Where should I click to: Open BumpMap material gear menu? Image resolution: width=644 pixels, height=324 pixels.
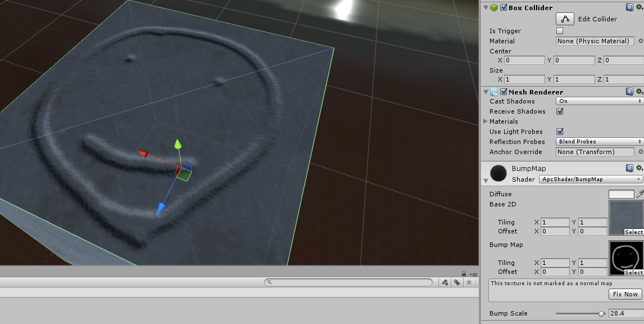coord(640,168)
